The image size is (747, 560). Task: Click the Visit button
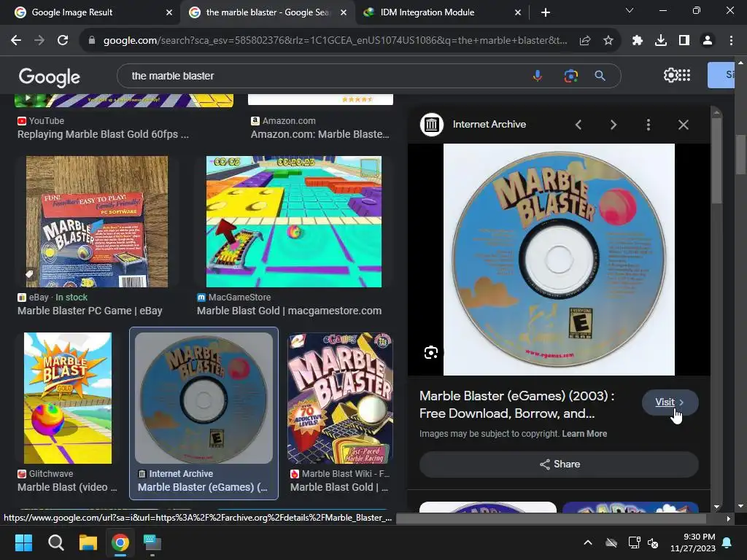670,402
